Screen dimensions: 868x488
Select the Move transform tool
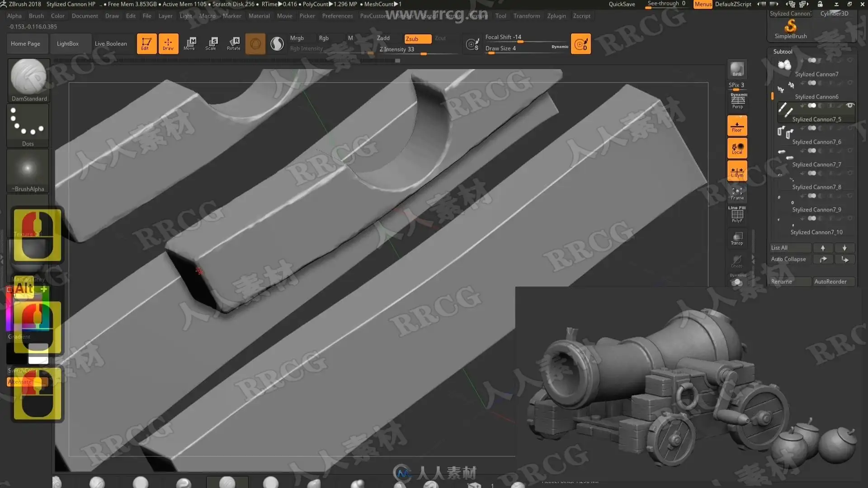click(190, 43)
